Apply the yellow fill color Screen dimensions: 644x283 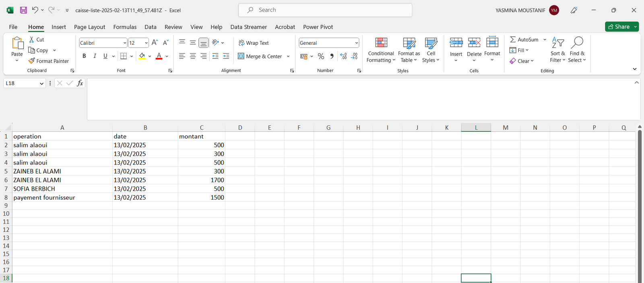(x=142, y=56)
